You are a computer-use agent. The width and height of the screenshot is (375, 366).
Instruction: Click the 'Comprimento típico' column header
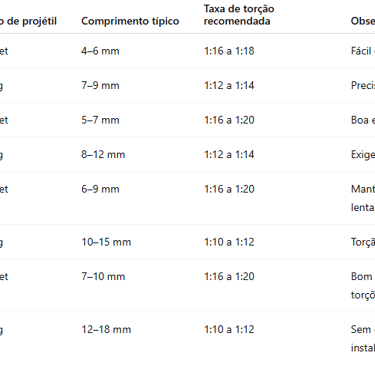[130, 21]
